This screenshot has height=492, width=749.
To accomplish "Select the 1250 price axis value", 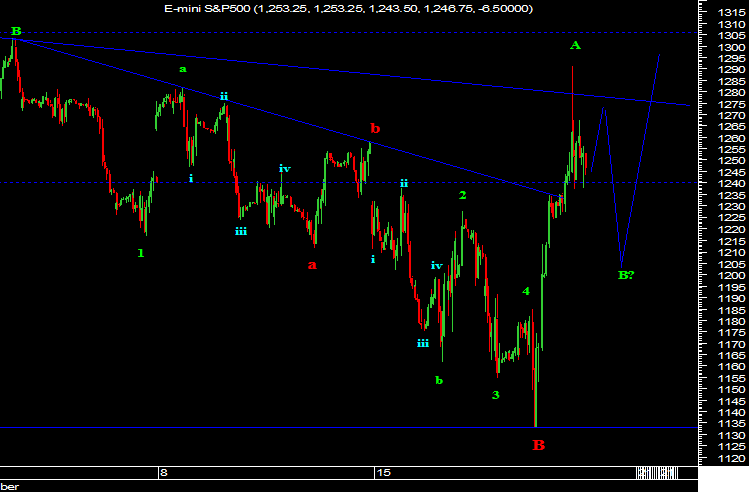I will (x=731, y=161).
